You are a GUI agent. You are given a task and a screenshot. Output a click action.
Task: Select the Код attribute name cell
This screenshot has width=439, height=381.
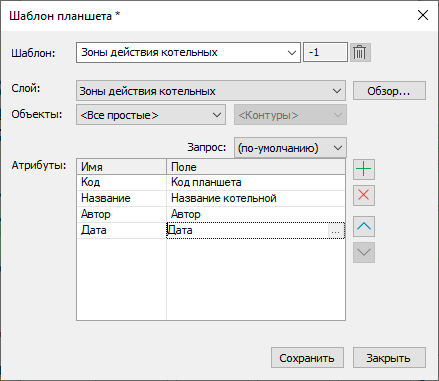122,182
